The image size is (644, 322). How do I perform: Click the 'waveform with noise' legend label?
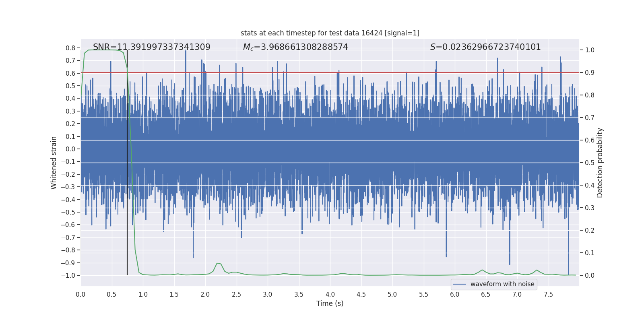tap(502, 284)
